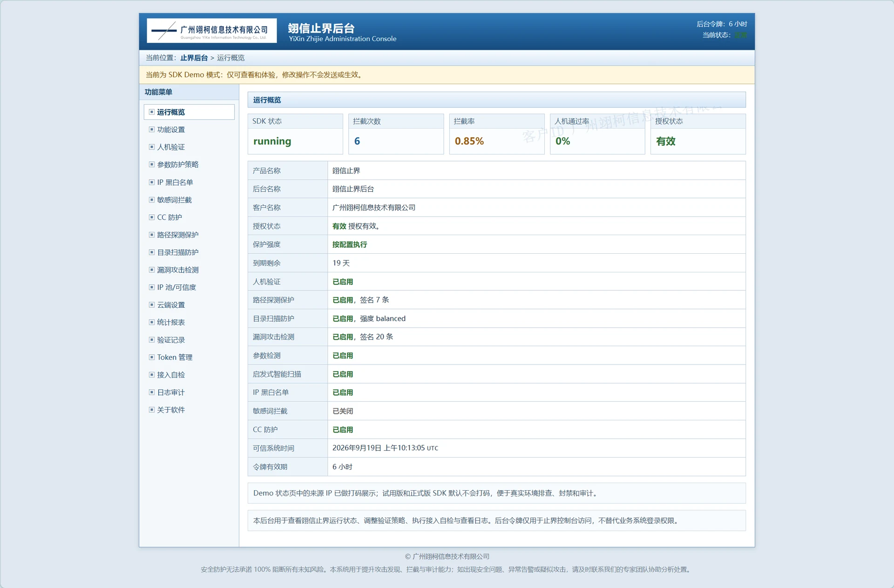Click bullet icon beside IP 池/可信度

pos(152,287)
